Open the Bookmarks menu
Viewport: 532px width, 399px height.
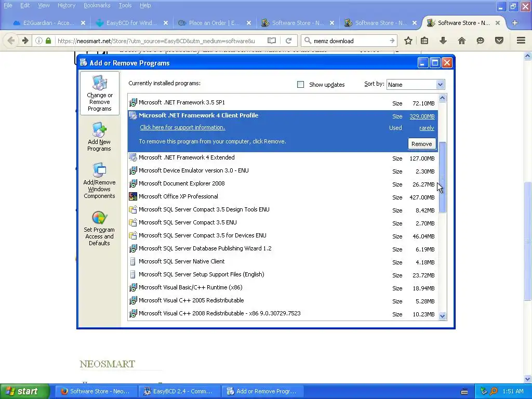(97, 5)
